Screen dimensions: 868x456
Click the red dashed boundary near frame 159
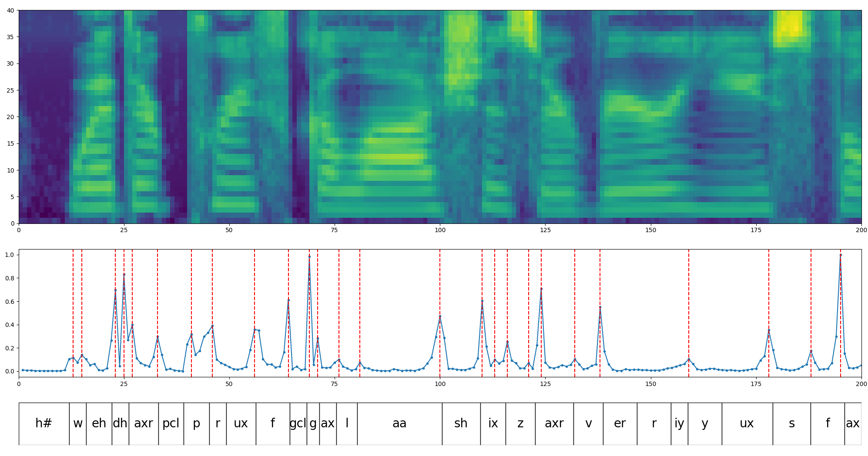click(x=689, y=304)
